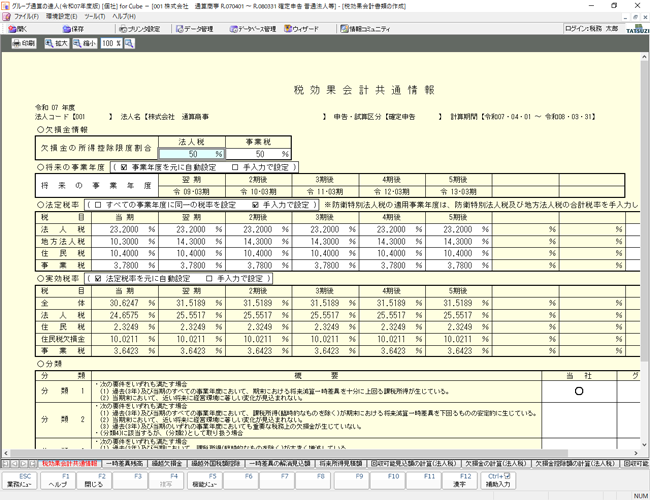
Task: Switch to the 繰越外国税額控除 tab
Action: point(216,464)
